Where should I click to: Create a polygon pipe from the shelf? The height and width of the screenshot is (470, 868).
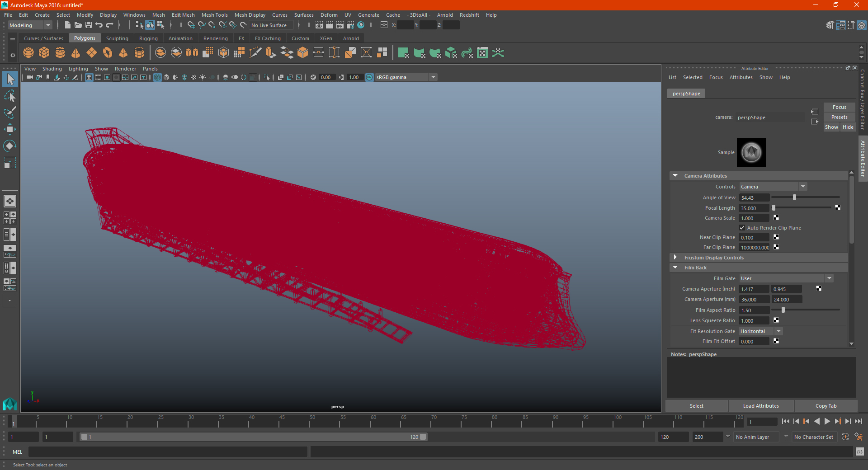coord(139,53)
